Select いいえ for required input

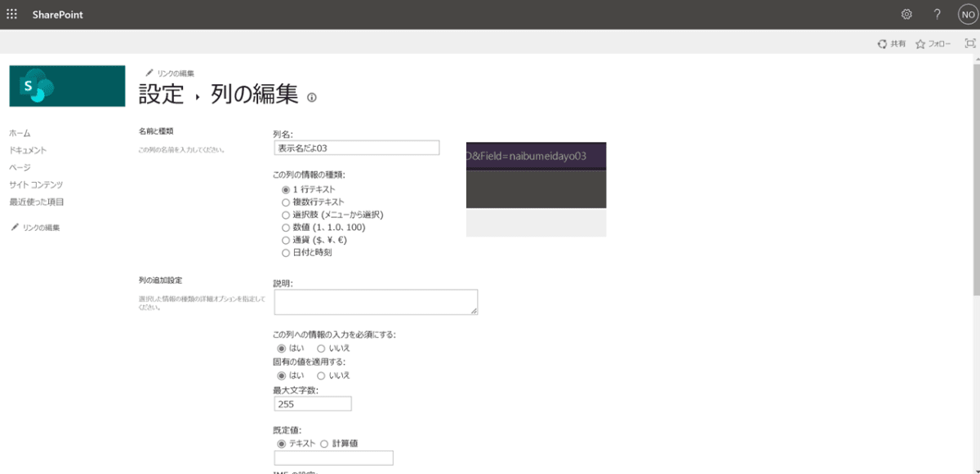click(321, 348)
